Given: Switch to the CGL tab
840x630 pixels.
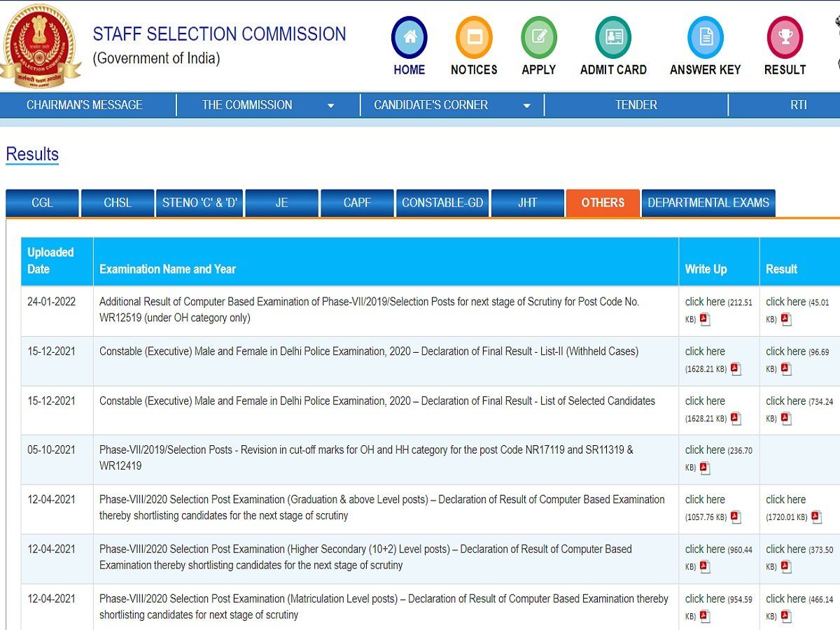Looking at the screenshot, I should point(42,203).
